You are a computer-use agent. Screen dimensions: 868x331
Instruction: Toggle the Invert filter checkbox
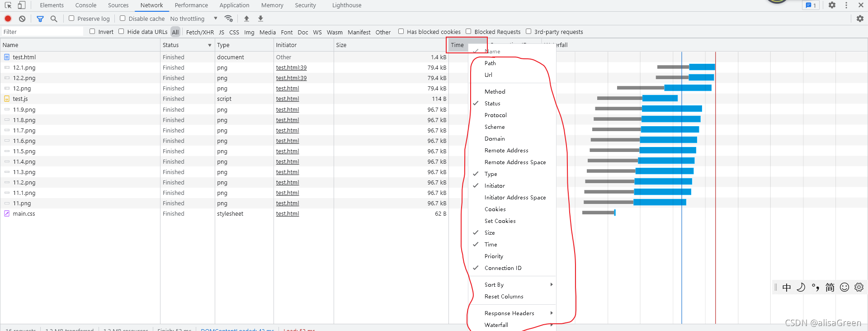[92, 32]
